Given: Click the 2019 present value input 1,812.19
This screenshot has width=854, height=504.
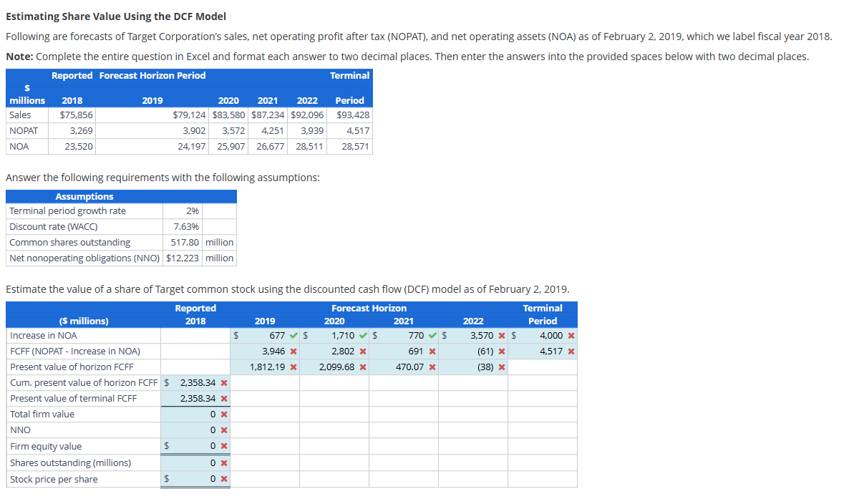Looking at the screenshot, I should [x=265, y=367].
